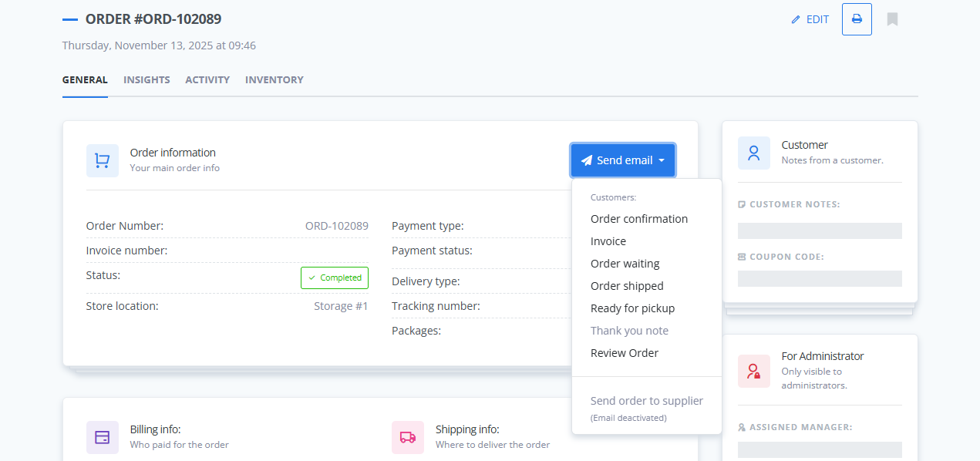Click the Customer Notes label icon
Viewport: 980px width, 461px height.
tap(741, 204)
